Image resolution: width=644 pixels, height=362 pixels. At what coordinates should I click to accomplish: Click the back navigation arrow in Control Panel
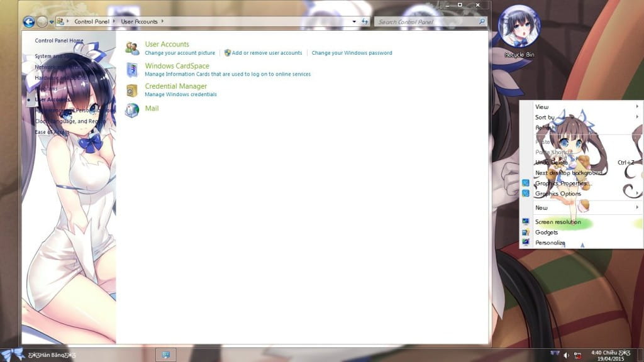pos(28,21)
